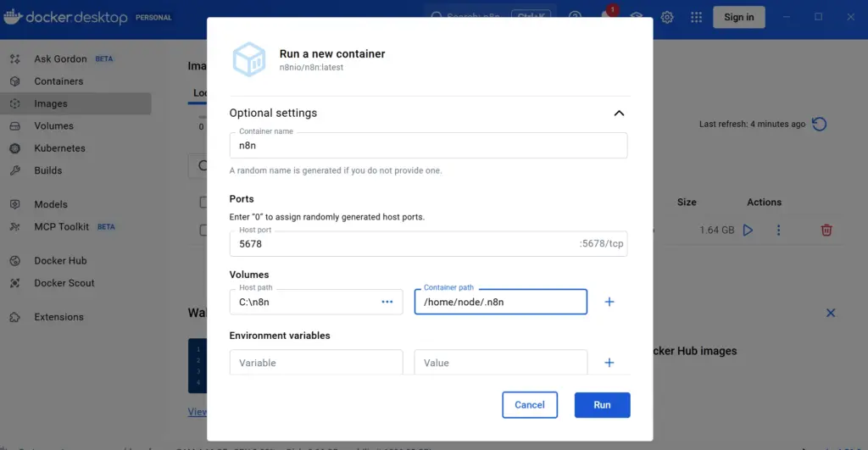Image resolution: width=868 pixels, height=450 pixels.
Task: Open the Volumes section
Action: (x=53, y=125)
